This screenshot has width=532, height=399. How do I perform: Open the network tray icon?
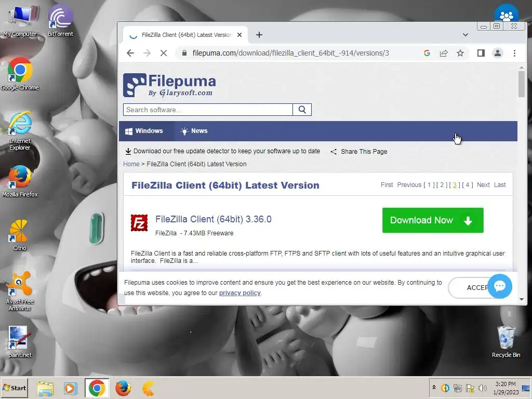coord(457,388)
